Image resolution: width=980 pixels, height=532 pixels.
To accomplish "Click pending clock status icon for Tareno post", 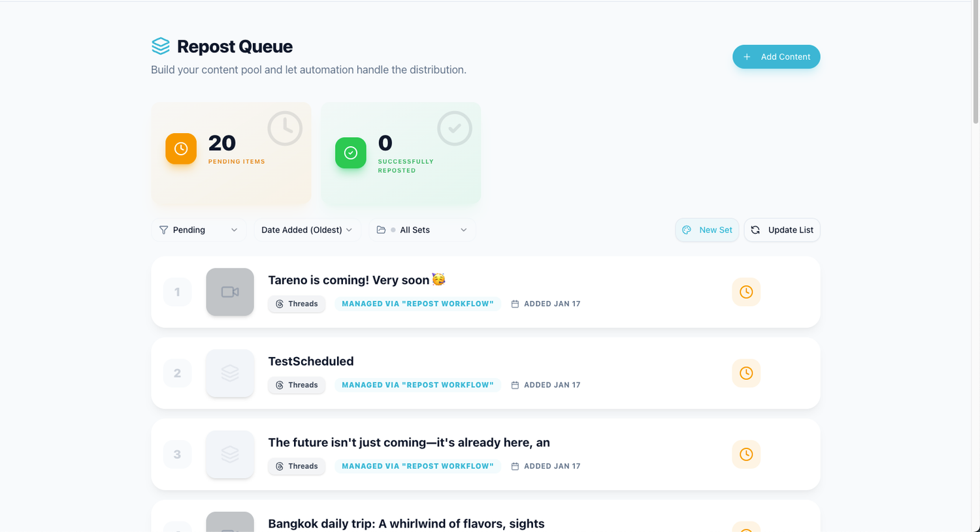I will pos(746,292).
